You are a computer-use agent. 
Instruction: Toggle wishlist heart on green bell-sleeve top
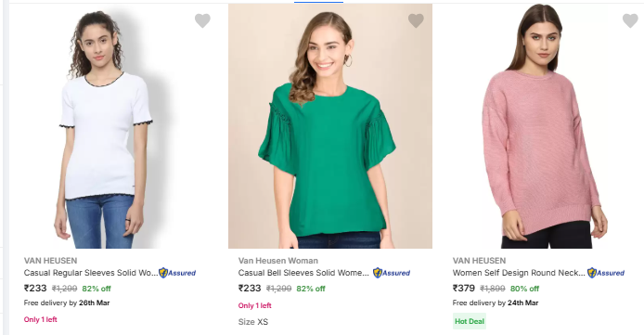pyautogui.click(x=416, y=20)
